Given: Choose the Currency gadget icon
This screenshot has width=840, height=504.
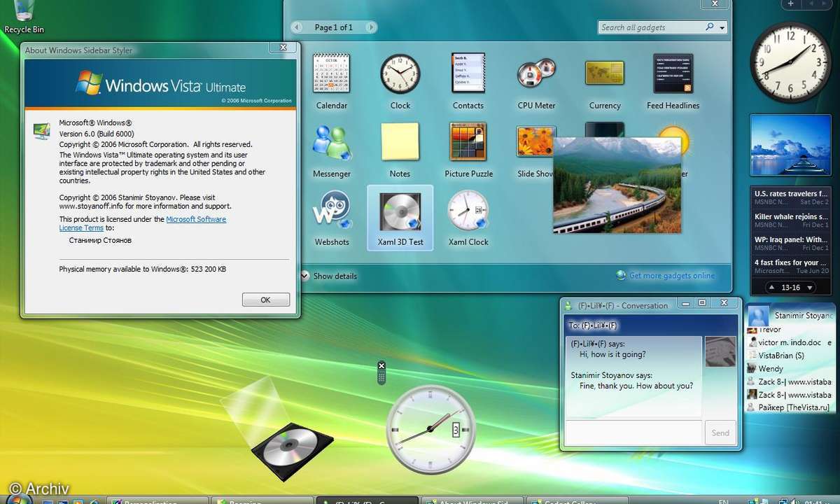Looking at the screenshot, I should coord(605,73).
